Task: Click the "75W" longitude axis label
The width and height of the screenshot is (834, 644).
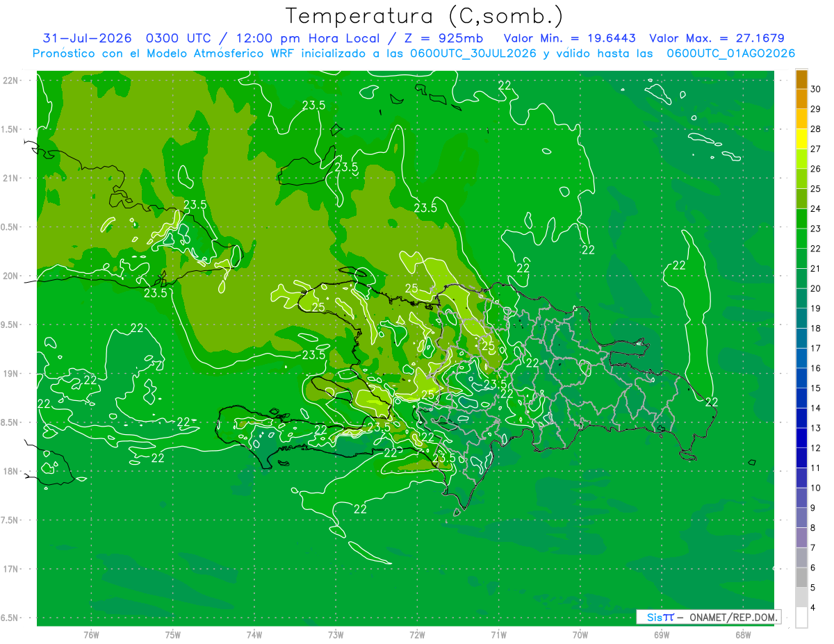Action: [172, 634]
